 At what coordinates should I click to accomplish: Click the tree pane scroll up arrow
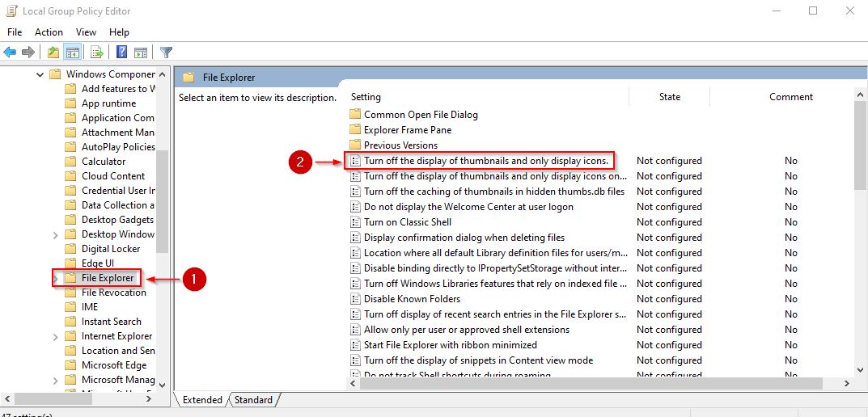tap(162, 74)
